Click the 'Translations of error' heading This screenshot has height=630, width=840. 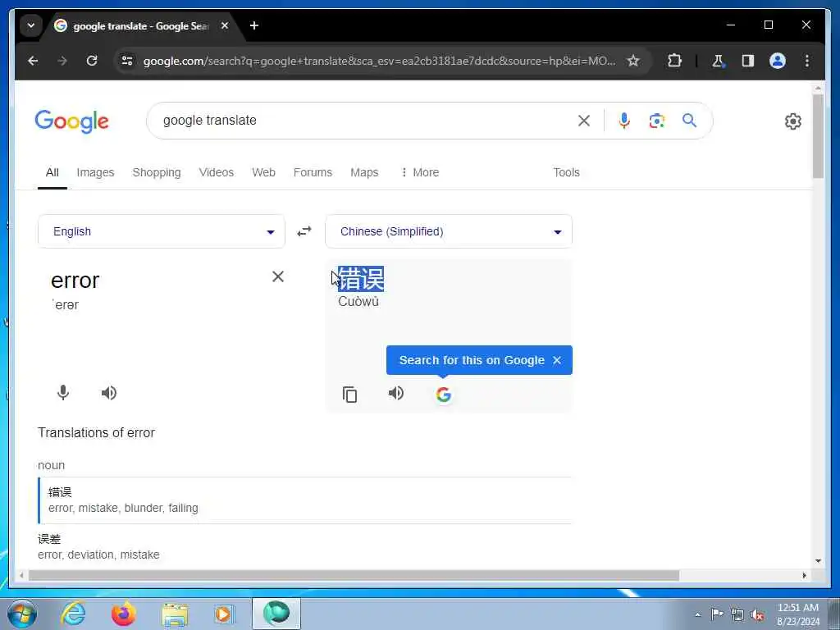tap(97, 433)
